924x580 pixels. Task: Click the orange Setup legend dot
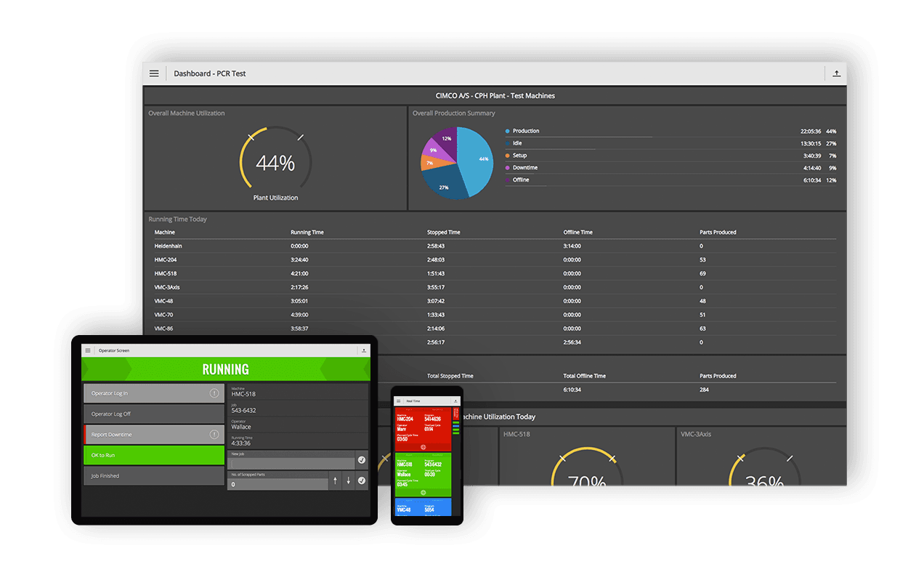pyautogui.click(x=507, y=156)
